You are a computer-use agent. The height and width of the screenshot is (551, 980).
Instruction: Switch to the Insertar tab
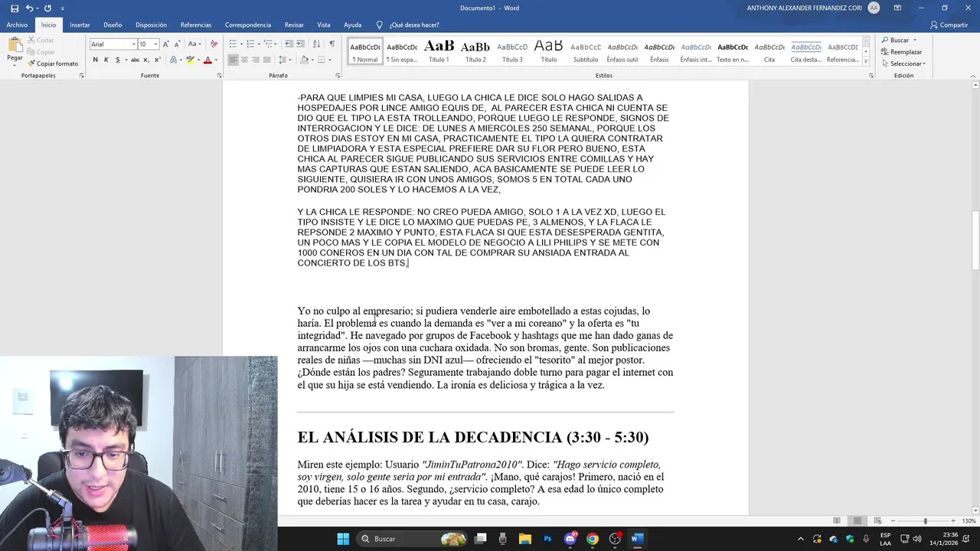(x=80, y=25)
